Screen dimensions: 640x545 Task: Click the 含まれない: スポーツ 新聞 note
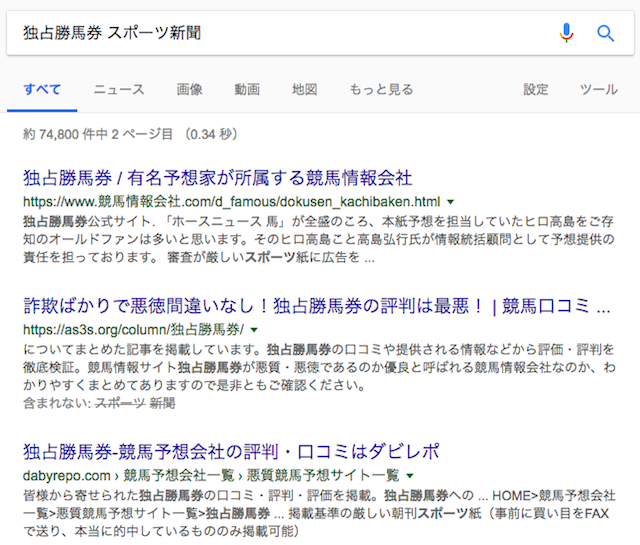[99, 403]
